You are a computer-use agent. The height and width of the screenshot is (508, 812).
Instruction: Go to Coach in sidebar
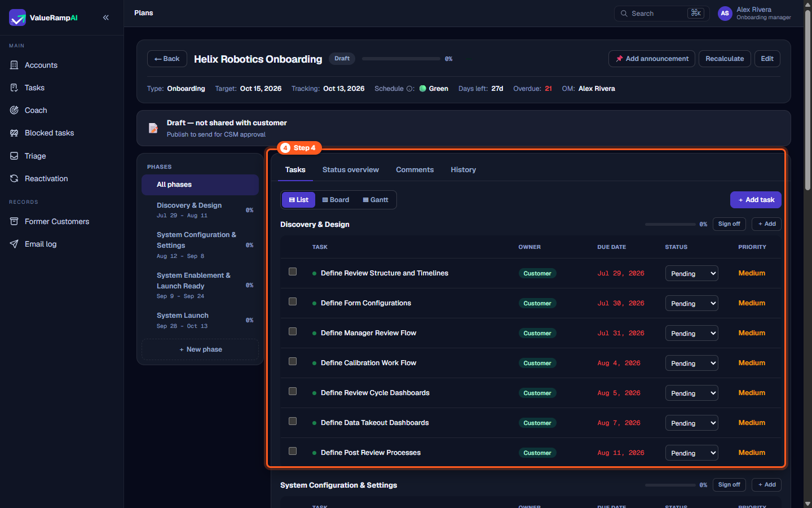[61, 110]
